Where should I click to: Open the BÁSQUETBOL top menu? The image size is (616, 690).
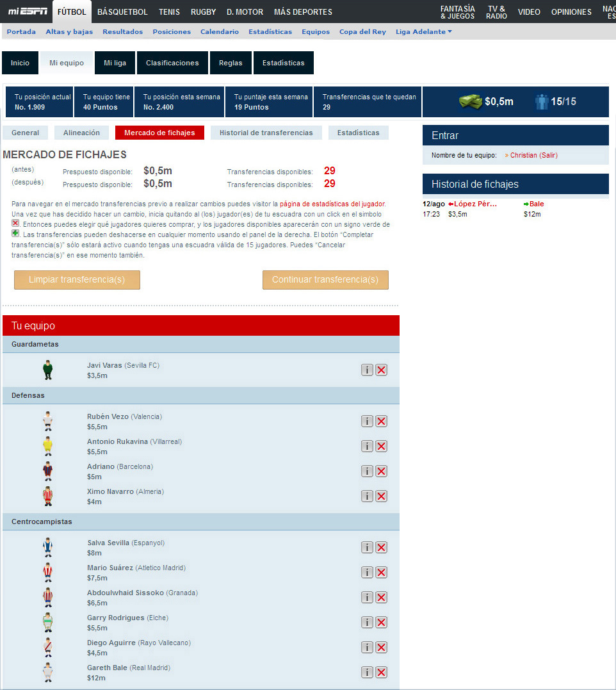[x=122, y=12]
